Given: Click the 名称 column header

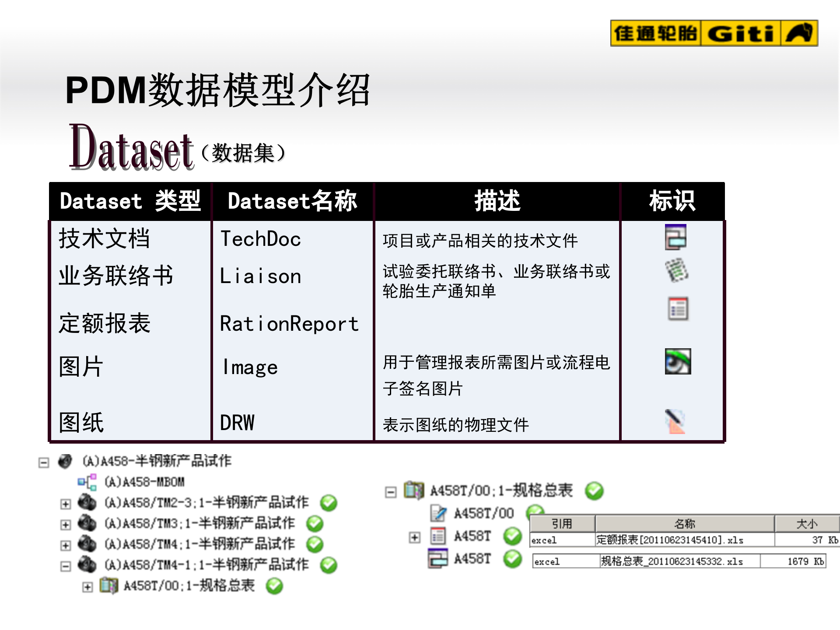Looking at the screenshot, I should pyautogui.click(x=685, y=523).
